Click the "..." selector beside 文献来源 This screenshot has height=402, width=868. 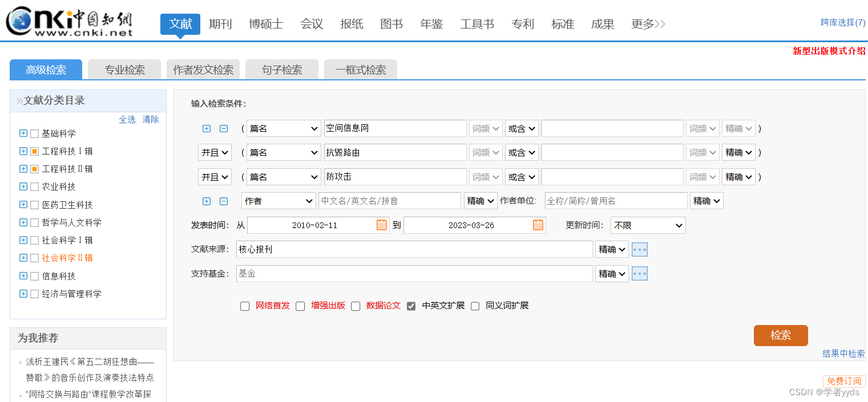pos(639,249)
